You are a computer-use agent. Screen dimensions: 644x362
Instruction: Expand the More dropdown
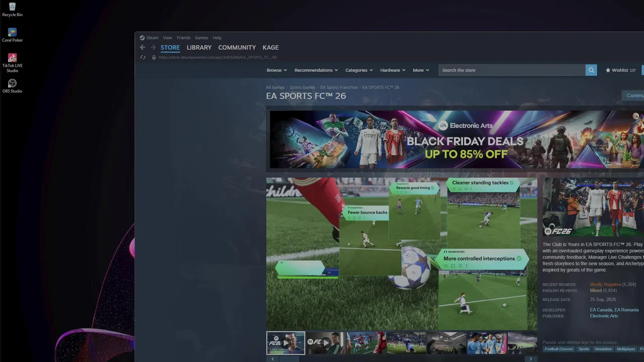pyautogui.click(x=421, y=70)
